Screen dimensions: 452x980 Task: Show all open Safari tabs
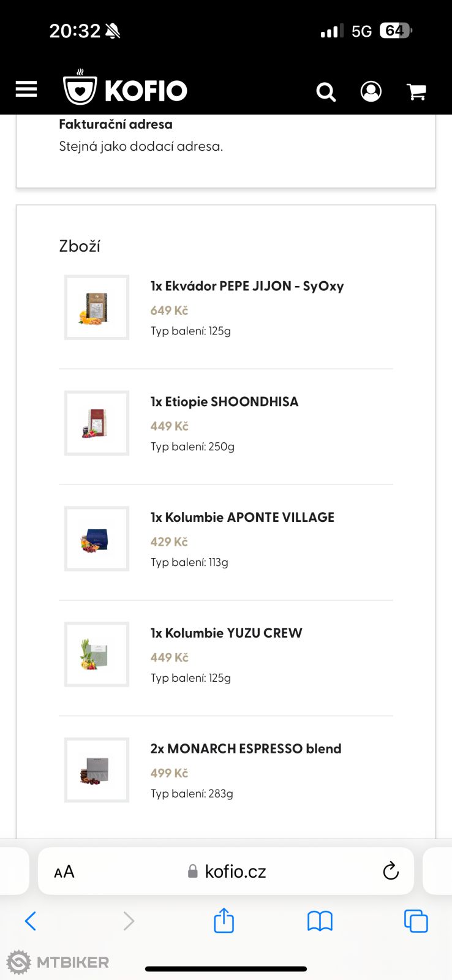(416, 921)
